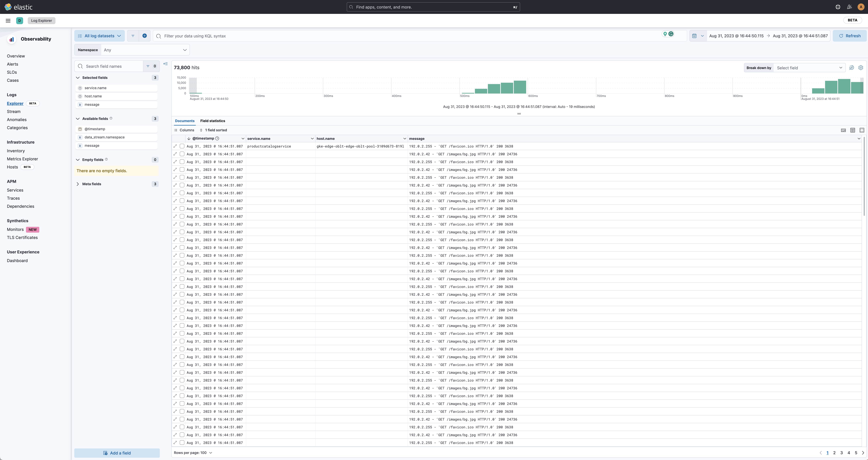Collapse the Empty fields section
The width and height of the screenshot is (868, 460).
point(78,160)
